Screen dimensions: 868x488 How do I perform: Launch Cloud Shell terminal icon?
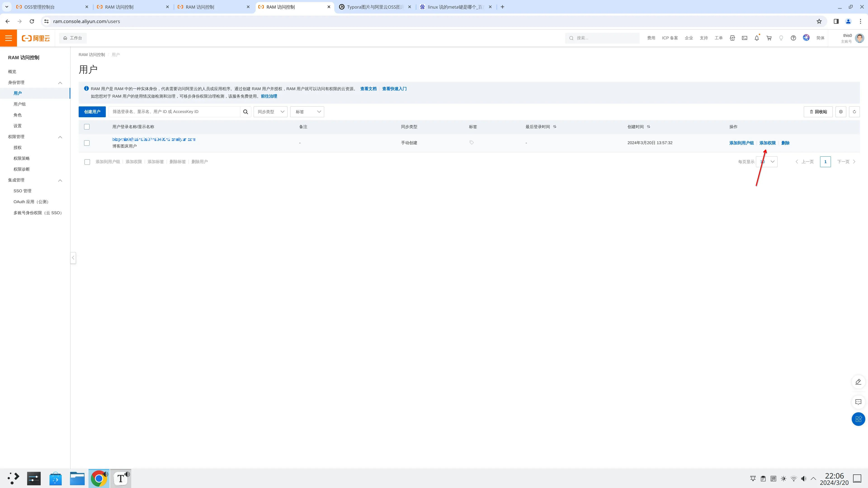pyautogui.click(x=744, y=38)
